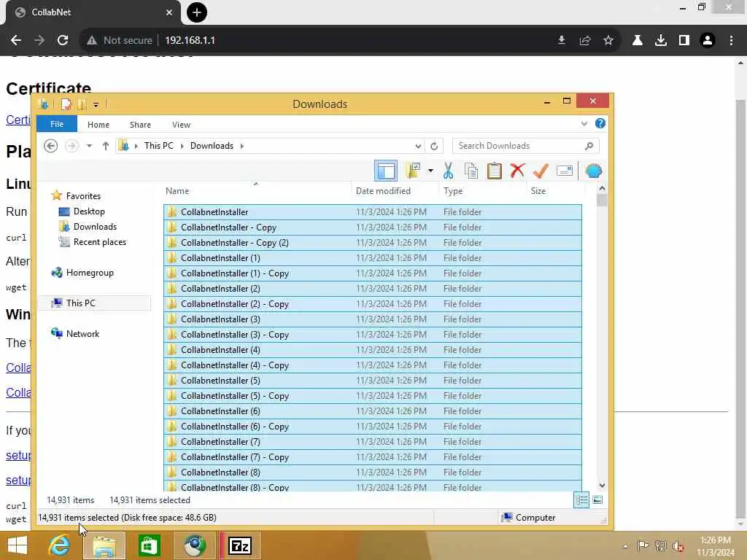Image resolution: width=747 pixels, height=560 pixels.
Task: Switch to details view button
Action: [x=581, y=500]
